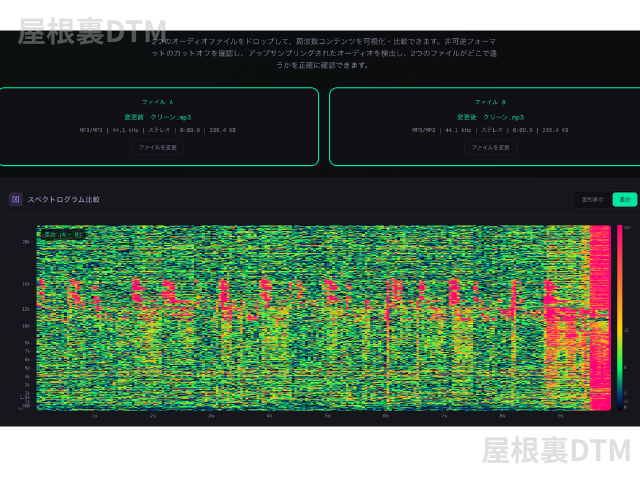The image size is (640, 480).
Task: Select the green 差分 view toggle
Action: (x=624, y=200)
